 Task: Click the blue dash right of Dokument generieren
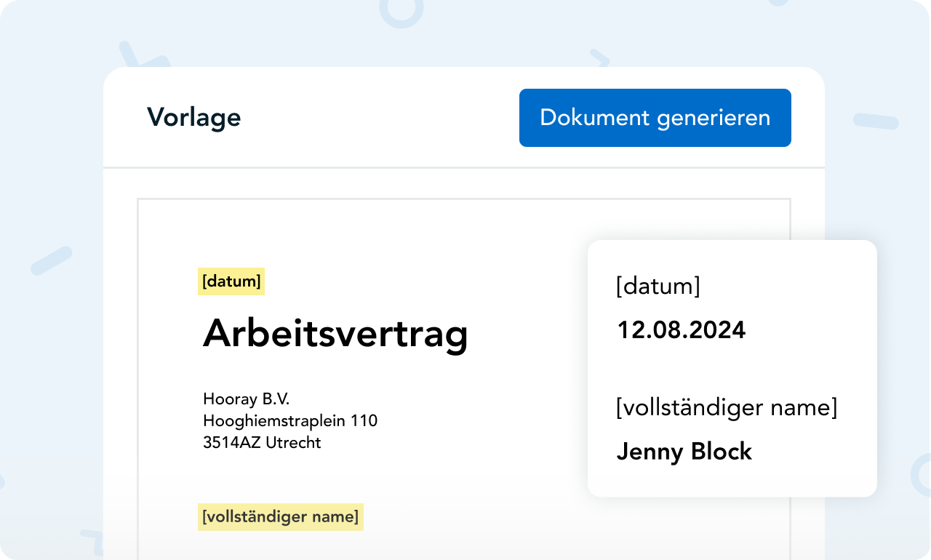click(x=876, y=121)
